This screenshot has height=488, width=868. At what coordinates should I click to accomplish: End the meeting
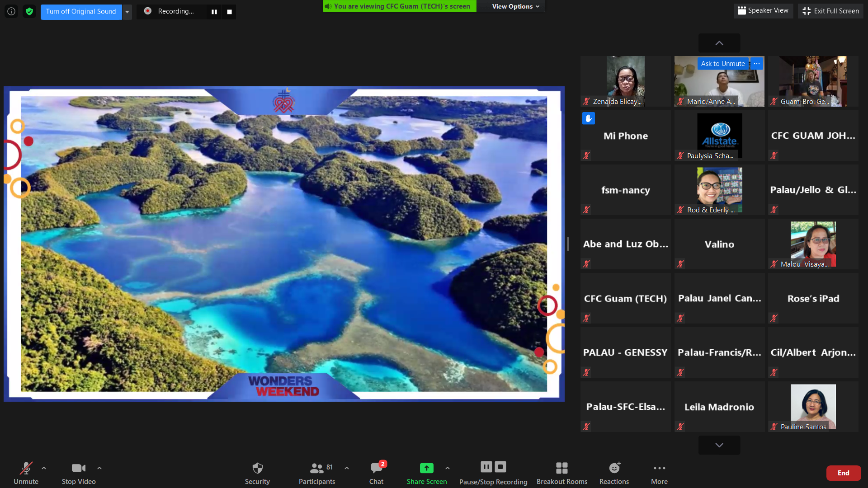[844, 473]
